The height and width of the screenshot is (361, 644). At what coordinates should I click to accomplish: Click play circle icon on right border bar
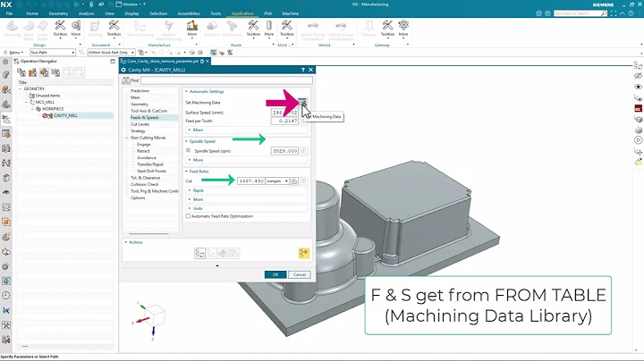[638, 140]
